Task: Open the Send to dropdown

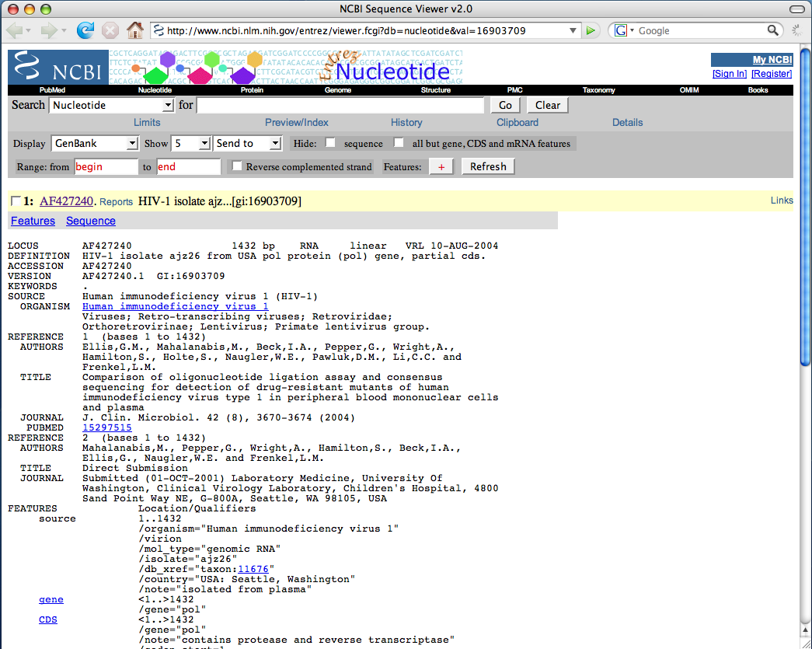Action: tap(248, 143)
